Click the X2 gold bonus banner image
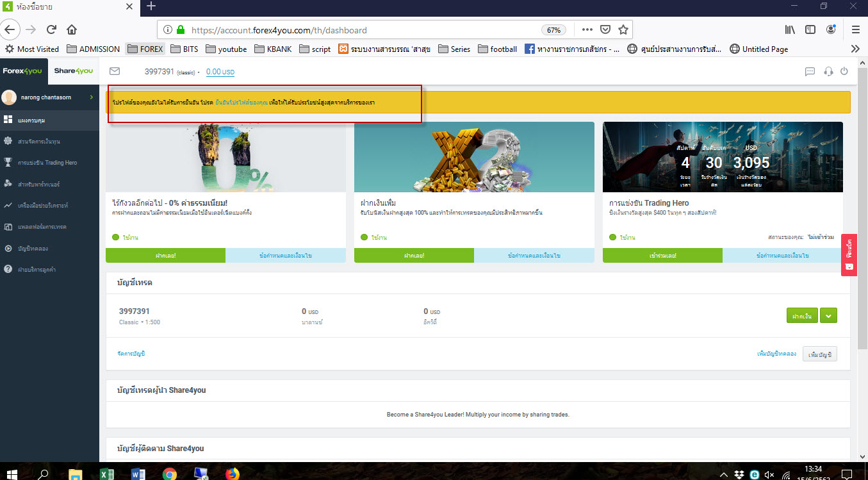This screenshot has width=868, height=480. tap(474, 157)
